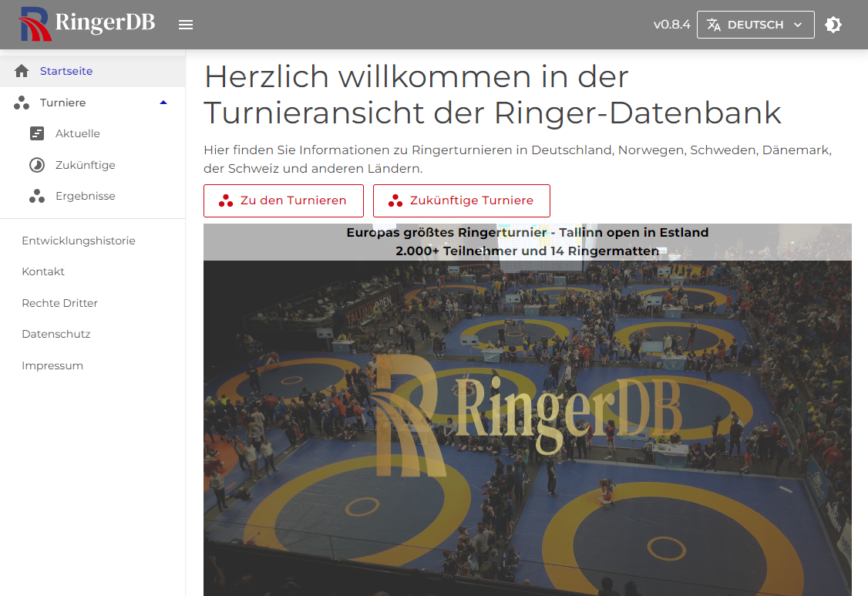The height and width of the screenshot is (596, 868).
Task: Click the Hier finden Sie Informationen paragraph
Action: [x=517, y=159]
